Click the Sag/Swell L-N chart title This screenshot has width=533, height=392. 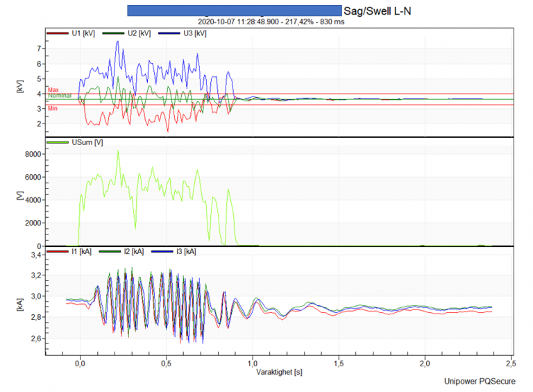pyautogui.click(x=378, y=11)
